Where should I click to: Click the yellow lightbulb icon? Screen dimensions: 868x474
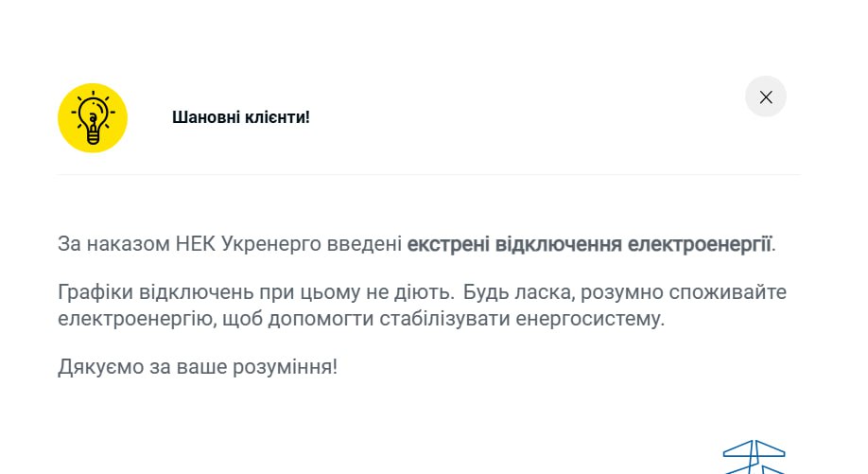click(92, 117)
